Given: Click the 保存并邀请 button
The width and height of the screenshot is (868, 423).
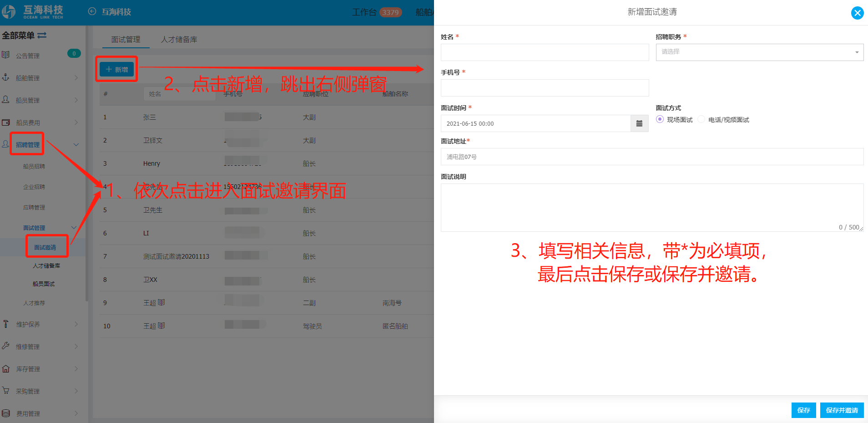Looking at the screenshot, I should (x=842, y=410).
